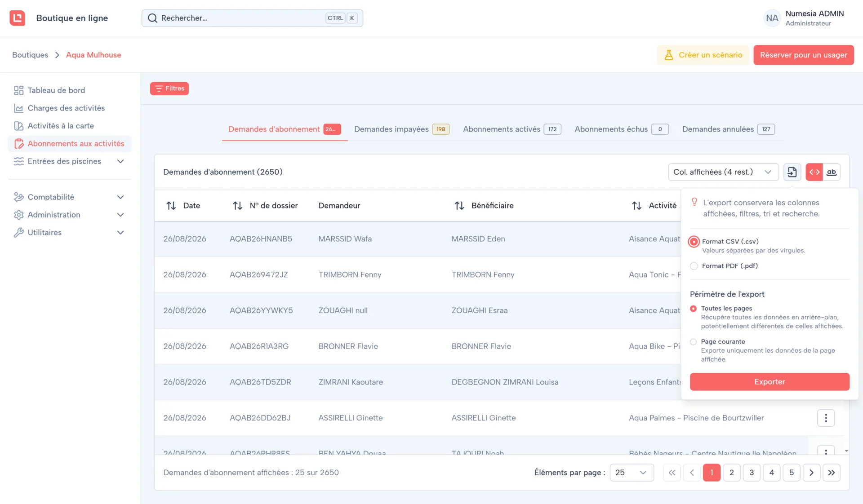Image resolution: width=863 pixels, height=504 pixels.
Task: Click the Activités à la carte icon
Action: point(18,126)
